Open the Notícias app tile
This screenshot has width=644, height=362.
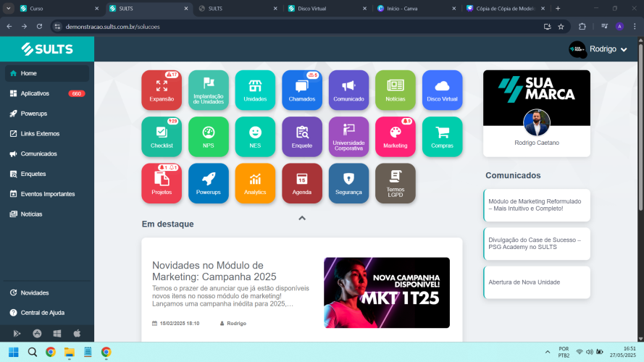coord(395,90)
